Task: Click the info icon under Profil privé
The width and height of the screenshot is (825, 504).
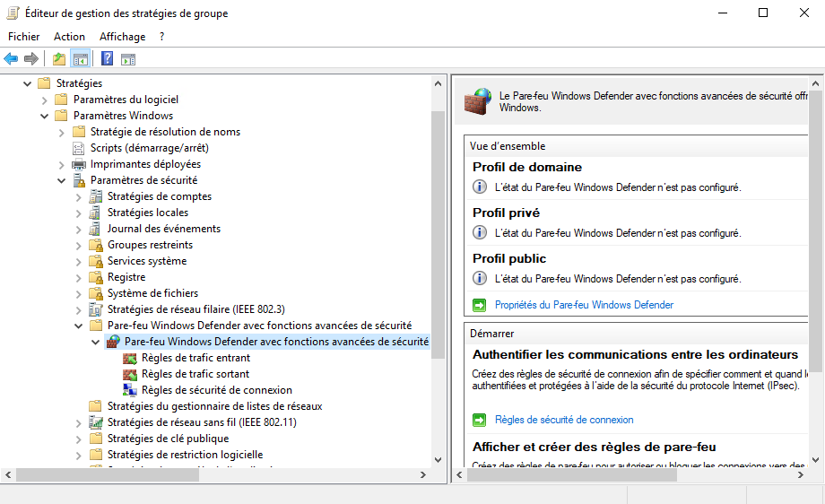Action: 480,232
